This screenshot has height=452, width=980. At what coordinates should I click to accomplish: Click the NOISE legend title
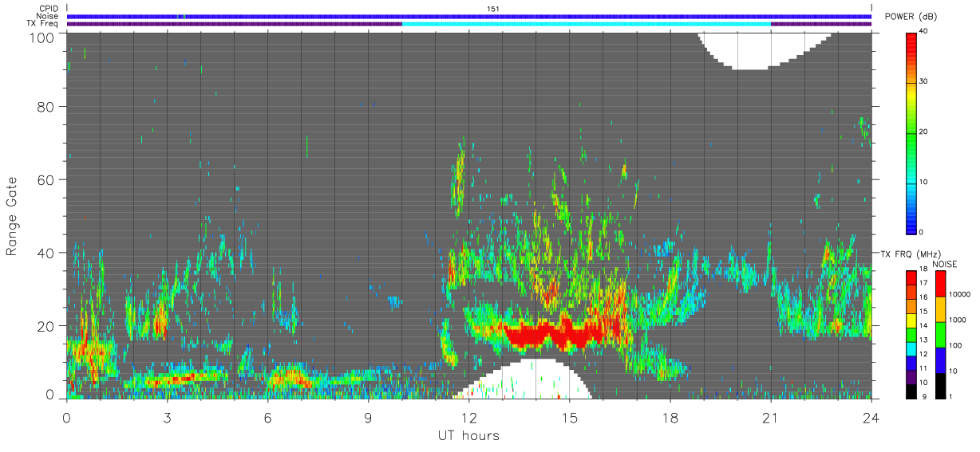944,263
